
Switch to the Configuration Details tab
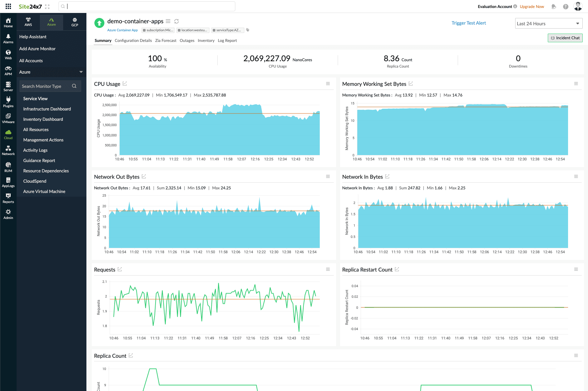tap(133, 40)
